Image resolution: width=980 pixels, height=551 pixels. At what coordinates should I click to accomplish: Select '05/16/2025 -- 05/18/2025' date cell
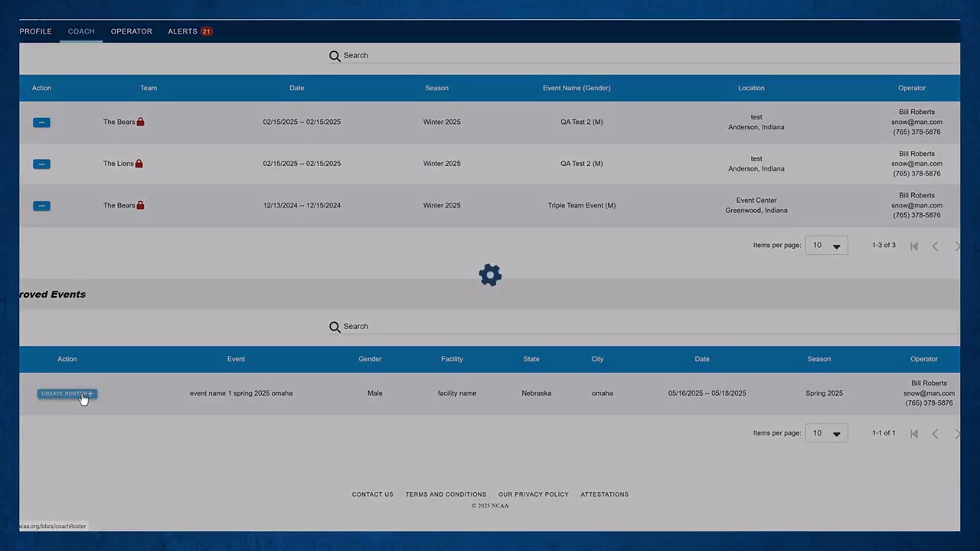(x=707, y=393)
